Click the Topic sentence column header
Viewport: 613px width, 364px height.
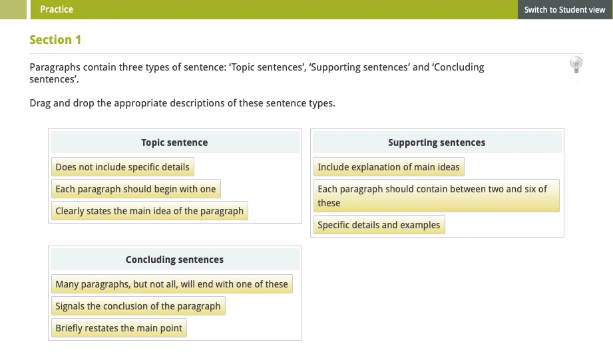click(174, 142)
